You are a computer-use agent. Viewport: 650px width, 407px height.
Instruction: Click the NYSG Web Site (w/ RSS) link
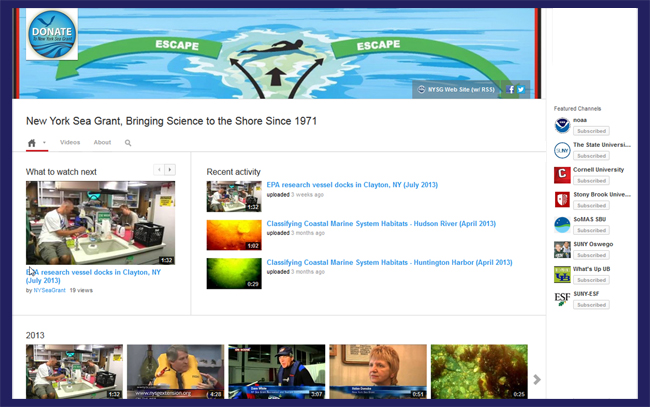coord(456,90)
